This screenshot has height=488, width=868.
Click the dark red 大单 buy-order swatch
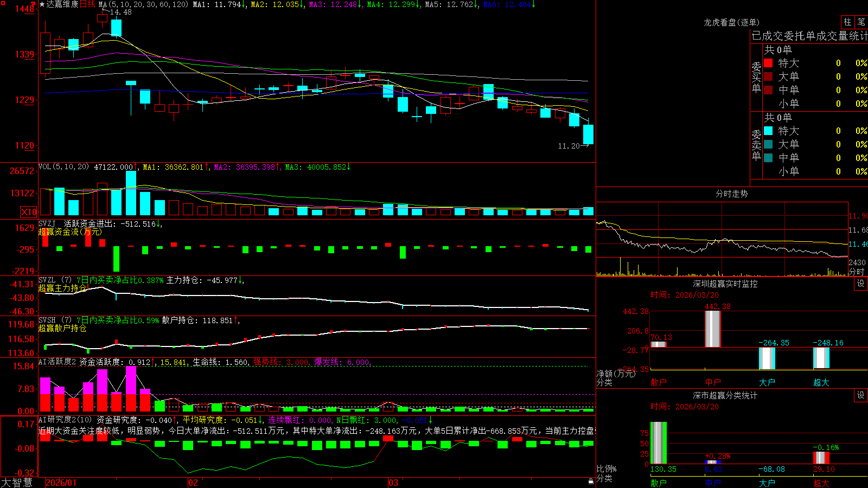point(768,76)
